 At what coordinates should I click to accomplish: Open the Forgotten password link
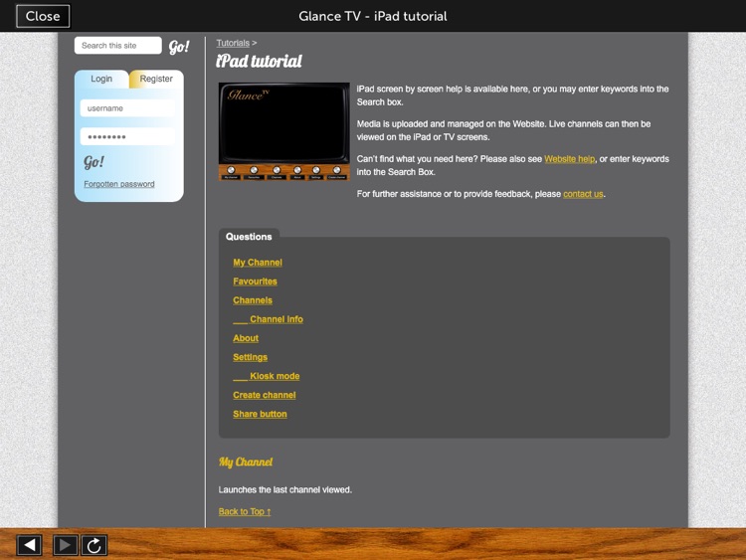tap(119, 184)
